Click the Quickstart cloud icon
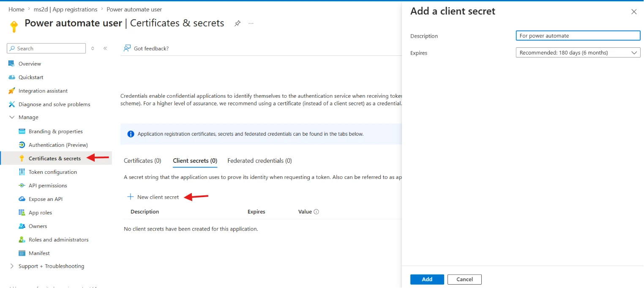The height and width of the screenshot is (288, 644). [11, 77]
